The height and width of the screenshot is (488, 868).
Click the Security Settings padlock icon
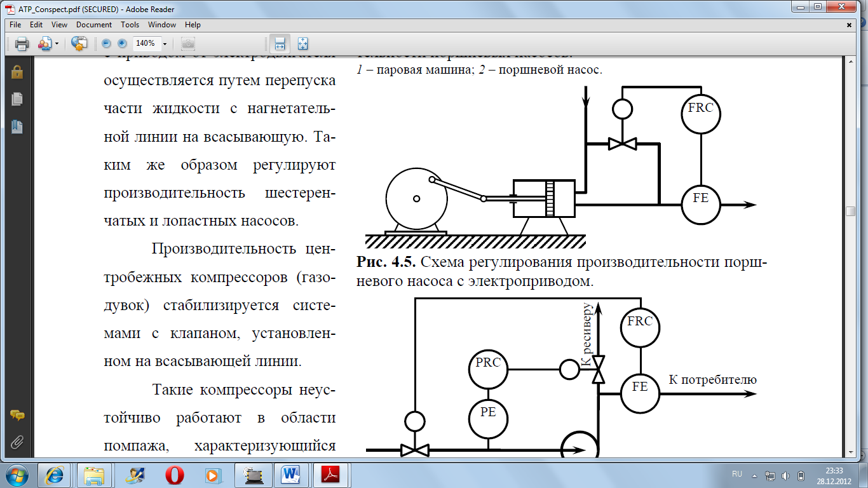(x=17, y=72)
